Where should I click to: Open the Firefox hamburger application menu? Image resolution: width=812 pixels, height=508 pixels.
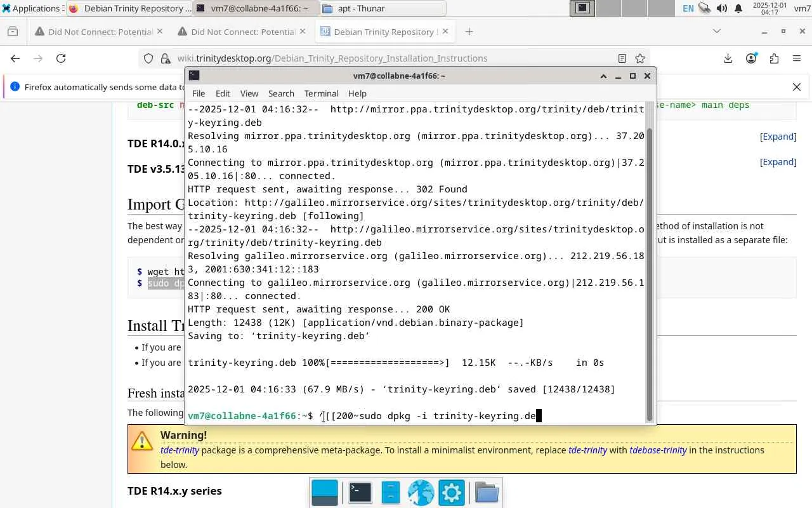coord(797,58)
